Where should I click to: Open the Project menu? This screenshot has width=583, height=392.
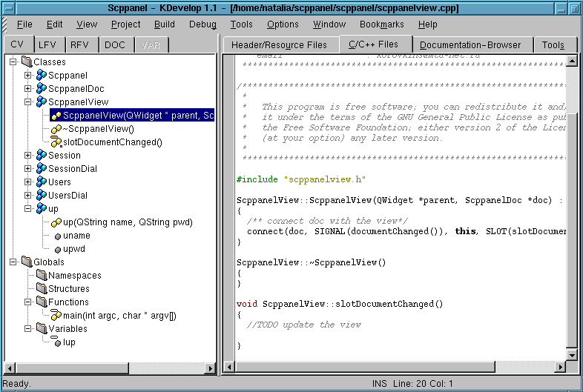point(125,24)
